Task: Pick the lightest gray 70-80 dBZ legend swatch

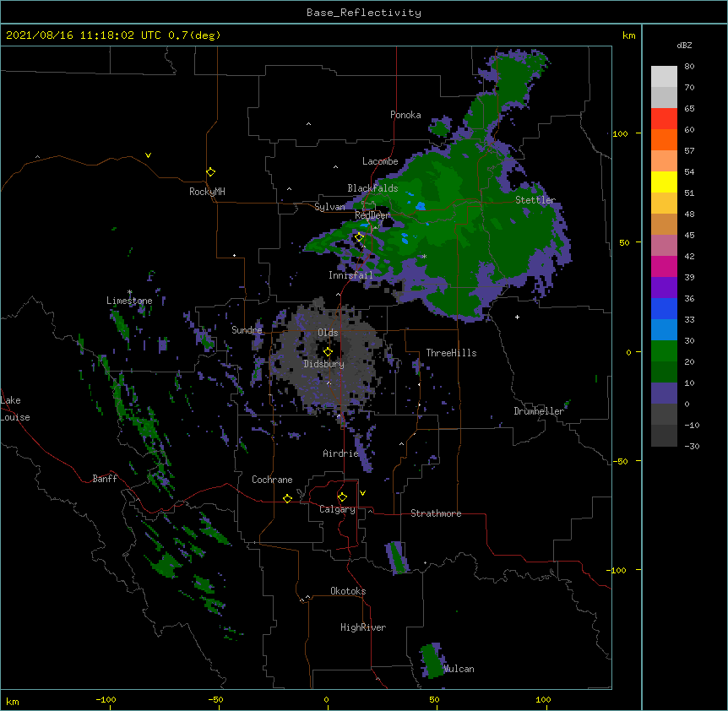Action: pos(664,77)
